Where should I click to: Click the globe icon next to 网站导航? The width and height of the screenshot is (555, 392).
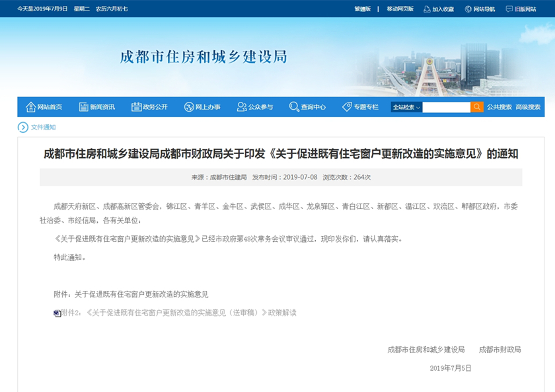[468, 9]
